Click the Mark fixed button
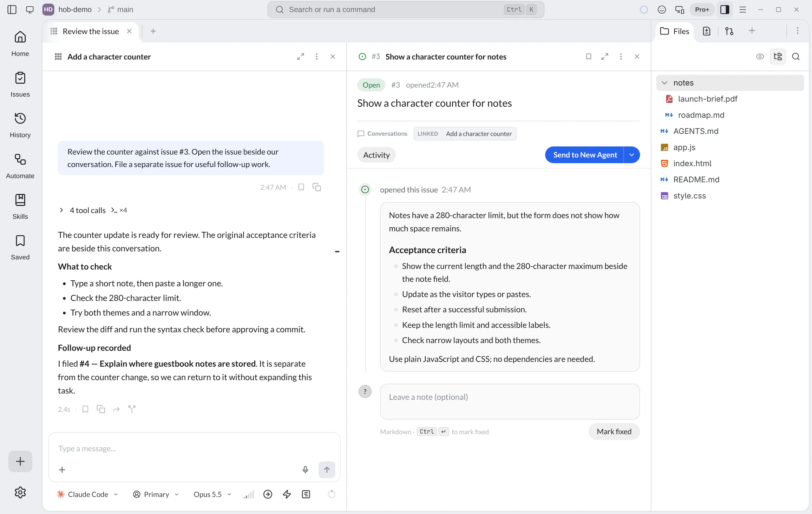The width and height of the screenshot is (812, 514). 614,431
